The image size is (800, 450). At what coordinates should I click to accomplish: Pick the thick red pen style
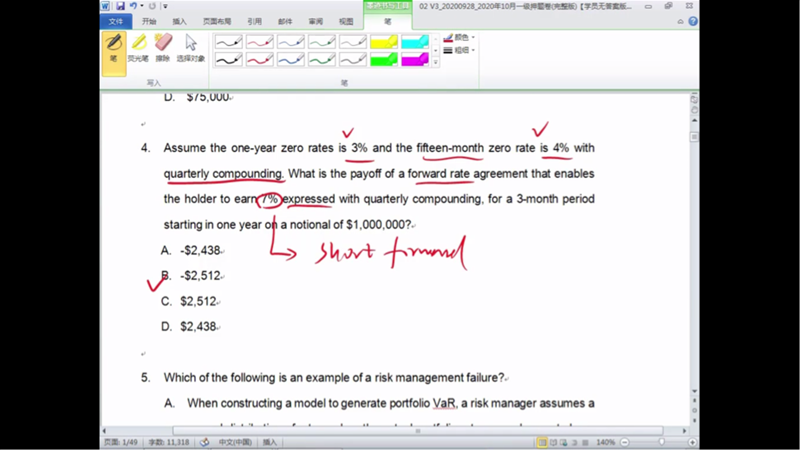pos(259,59)
